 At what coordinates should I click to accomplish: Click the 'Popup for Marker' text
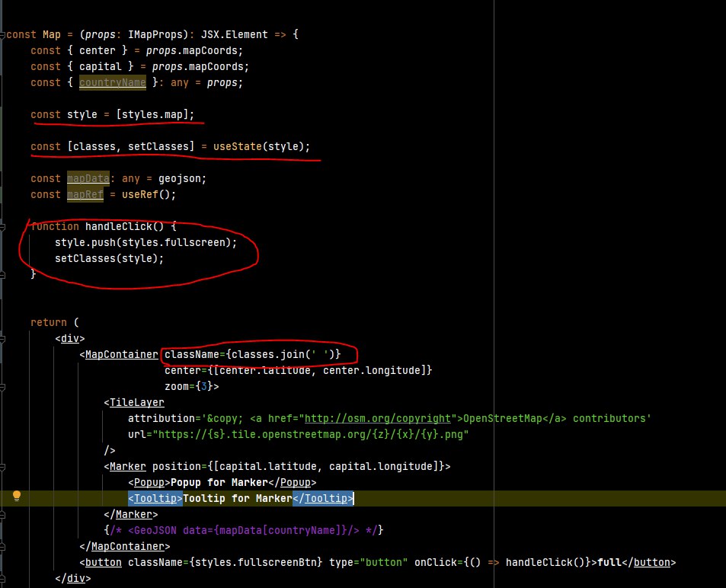219,482
